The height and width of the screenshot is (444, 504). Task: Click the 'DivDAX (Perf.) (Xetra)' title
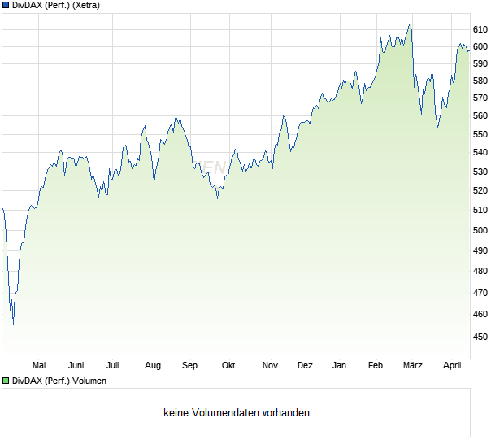pyautogui.click(x=56, y=5)
